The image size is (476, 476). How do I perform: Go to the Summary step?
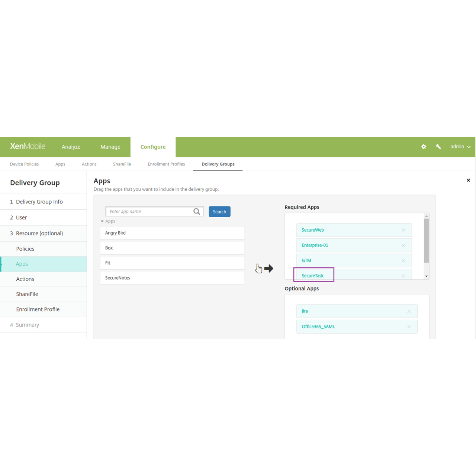pyautogui.click(x=28, y=325)
